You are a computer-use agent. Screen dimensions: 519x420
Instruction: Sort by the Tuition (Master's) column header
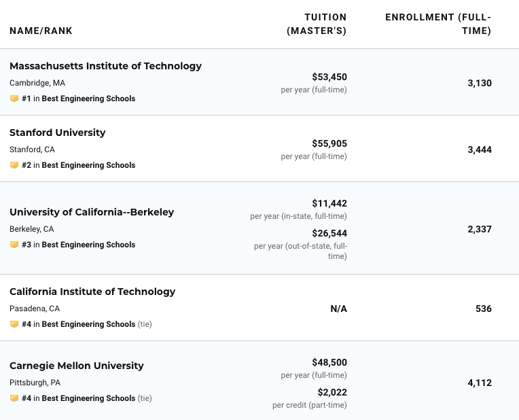click(317, 24)
